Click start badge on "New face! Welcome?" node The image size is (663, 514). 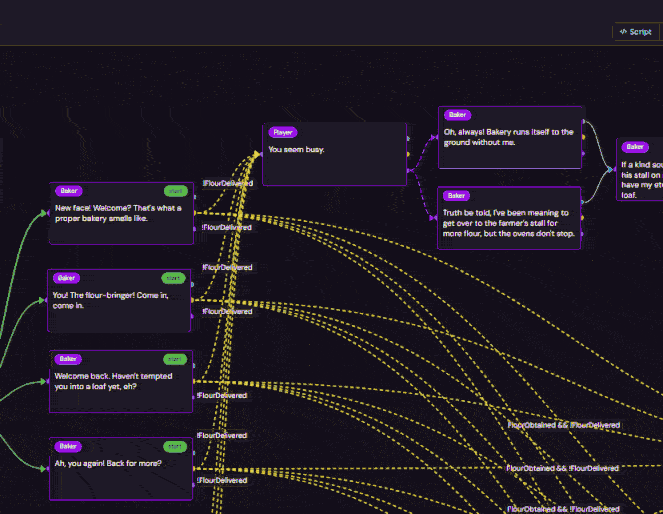click(x=175, y=191)
